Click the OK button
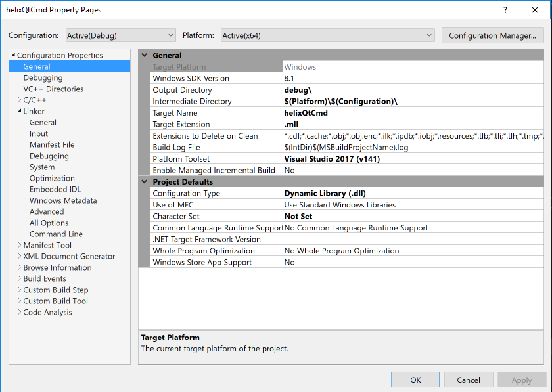 tap(415, 380)
